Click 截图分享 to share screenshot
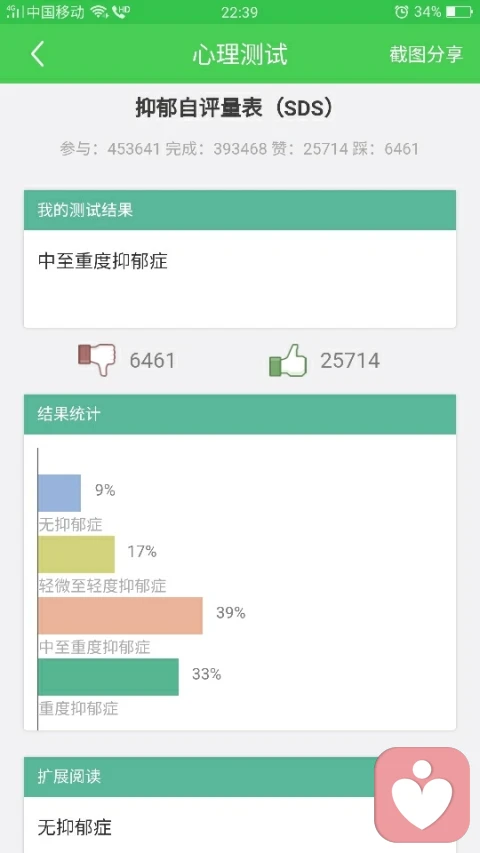The width and height of the screenshot is (480, 853). click(x=426, y=54)
